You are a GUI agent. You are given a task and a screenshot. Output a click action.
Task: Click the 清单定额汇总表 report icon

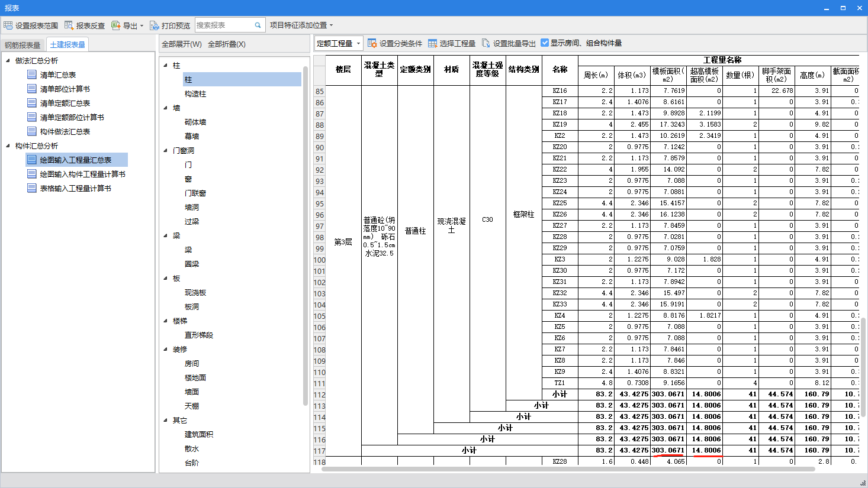coord(32,103)
